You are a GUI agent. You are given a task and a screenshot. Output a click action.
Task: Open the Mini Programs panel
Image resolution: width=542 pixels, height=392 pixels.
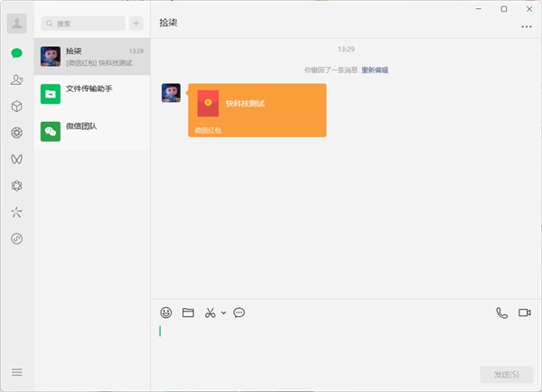point(16,238)
